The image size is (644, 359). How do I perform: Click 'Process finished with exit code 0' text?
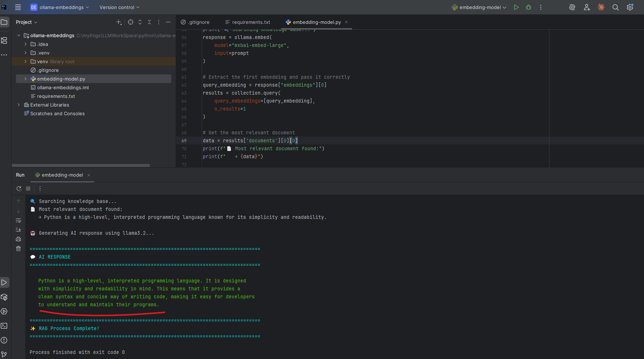[77, 352]
